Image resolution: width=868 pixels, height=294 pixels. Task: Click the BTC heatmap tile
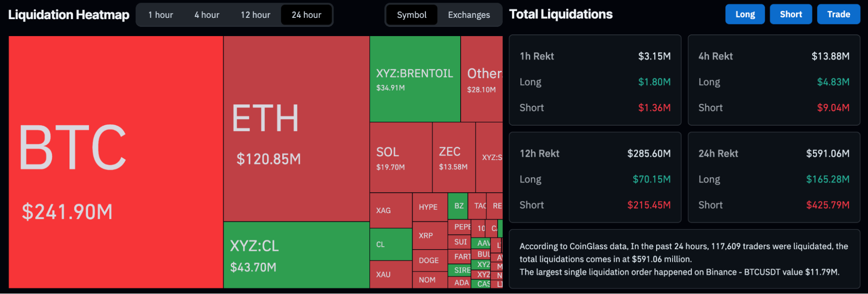pyautogui.click(x=116, y=162)
